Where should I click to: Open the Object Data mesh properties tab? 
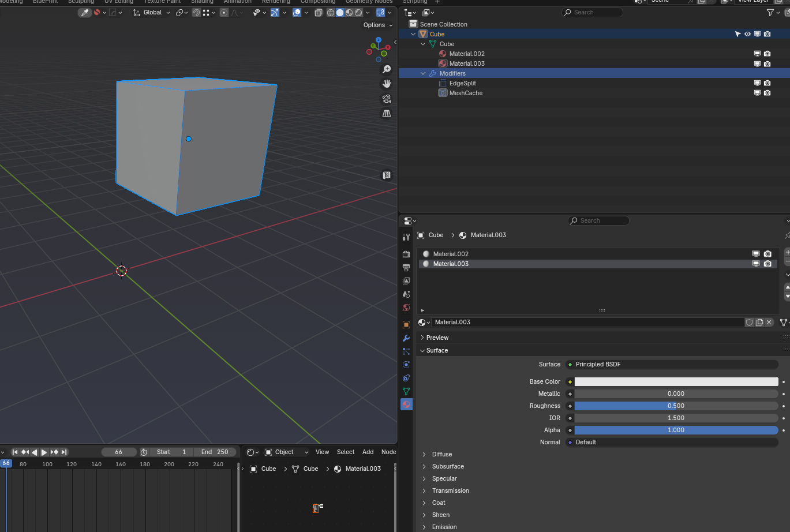[x=406, y=391]
